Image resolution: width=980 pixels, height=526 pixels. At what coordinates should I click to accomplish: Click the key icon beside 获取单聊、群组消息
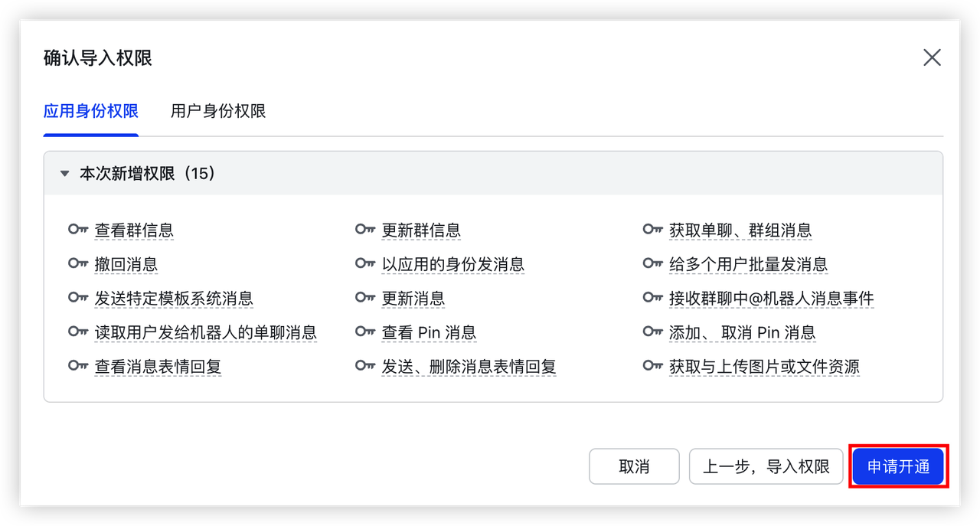pos(652,229)
